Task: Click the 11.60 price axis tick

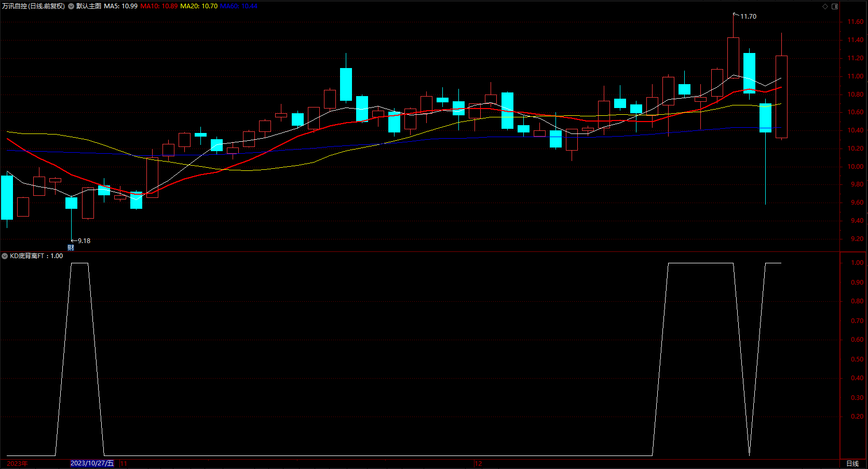Action: (856, 22)
